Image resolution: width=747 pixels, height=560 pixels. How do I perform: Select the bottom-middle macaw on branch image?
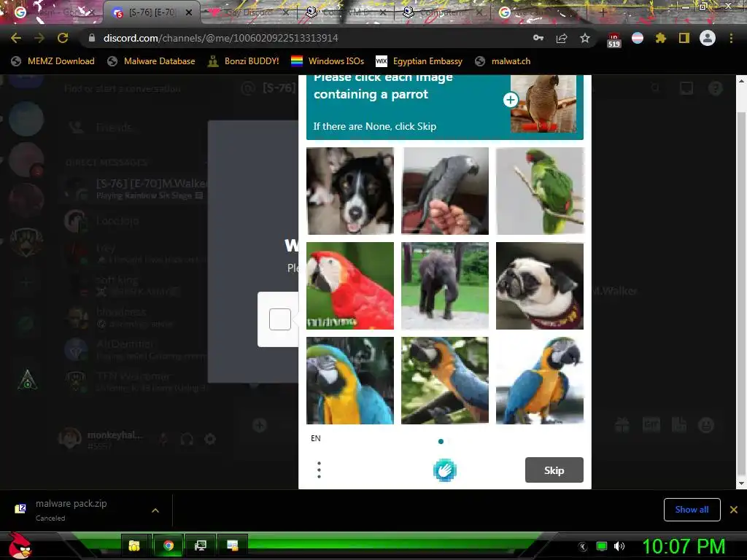(x=445, y=381)
